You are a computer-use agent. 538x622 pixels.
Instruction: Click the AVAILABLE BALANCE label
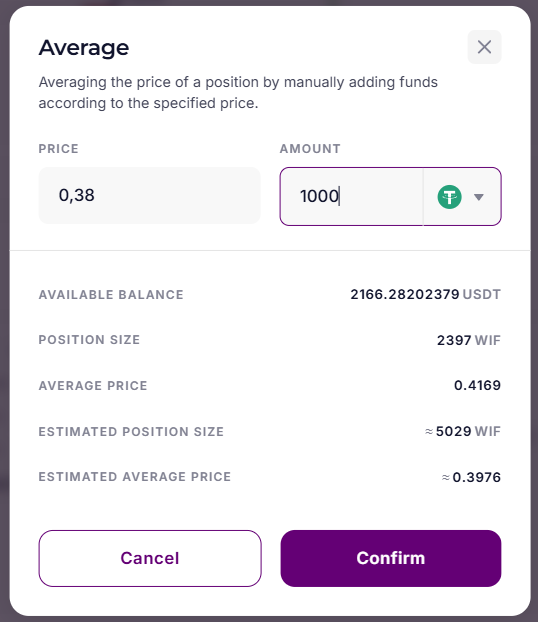tap(111, 295)
